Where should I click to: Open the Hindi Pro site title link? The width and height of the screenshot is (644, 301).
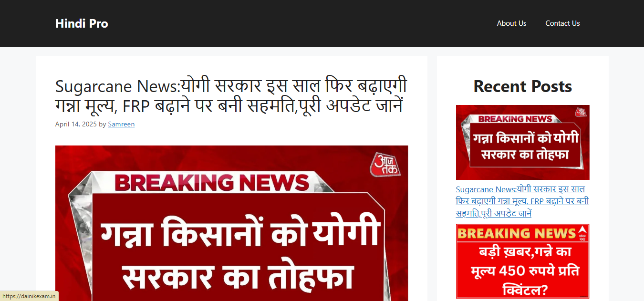[x=82, y=23]
